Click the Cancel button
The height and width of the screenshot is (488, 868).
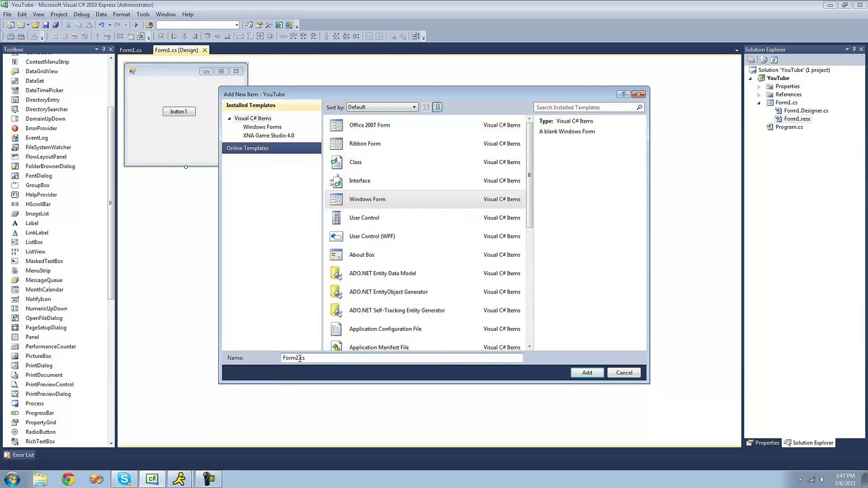pos(624,373)
